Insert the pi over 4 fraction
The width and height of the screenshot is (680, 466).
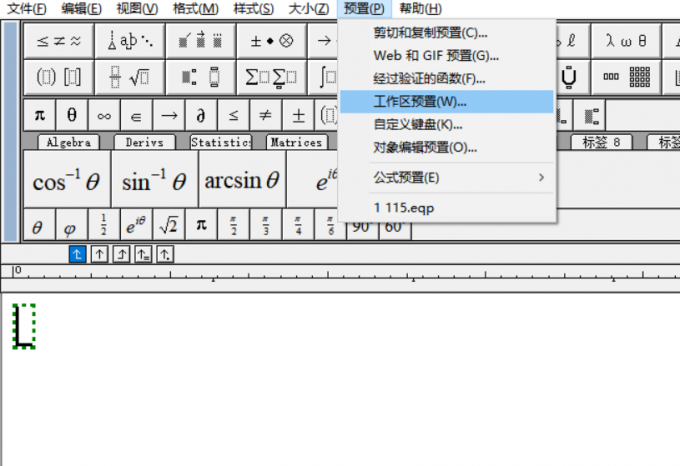click(298, 225)
